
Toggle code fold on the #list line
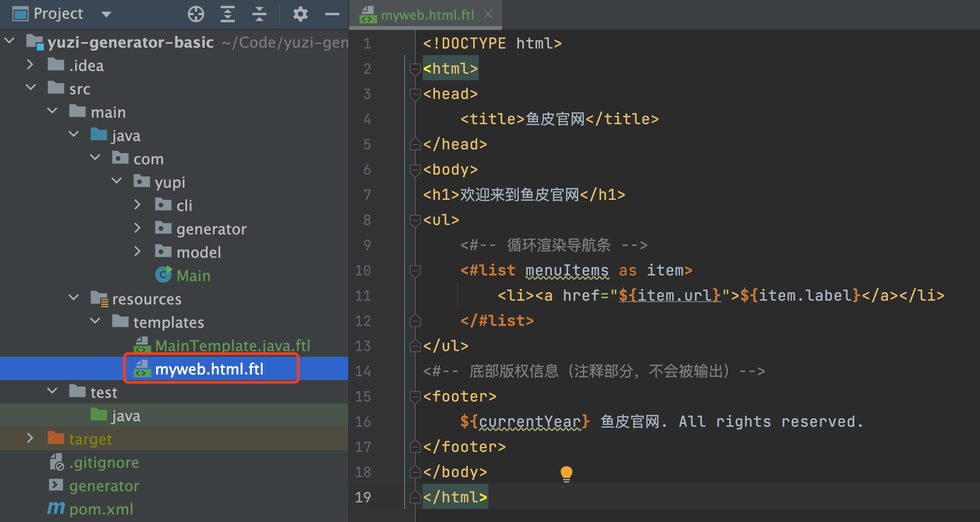[415, 270]
